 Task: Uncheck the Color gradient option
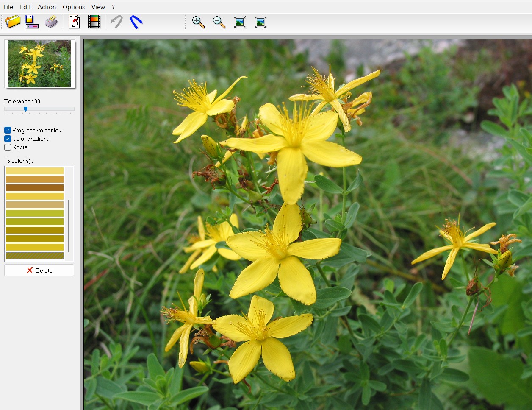pos(8,139)
